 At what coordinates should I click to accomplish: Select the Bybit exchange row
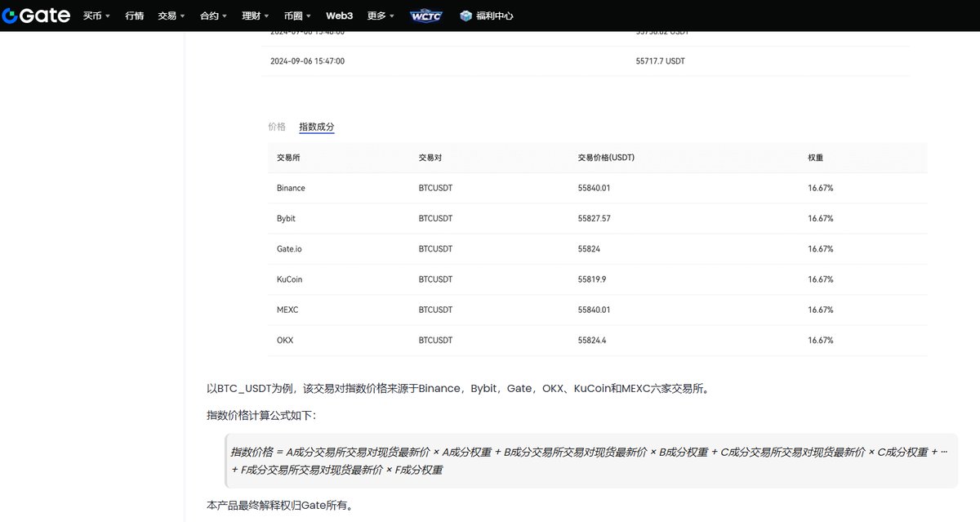point(598,219)
